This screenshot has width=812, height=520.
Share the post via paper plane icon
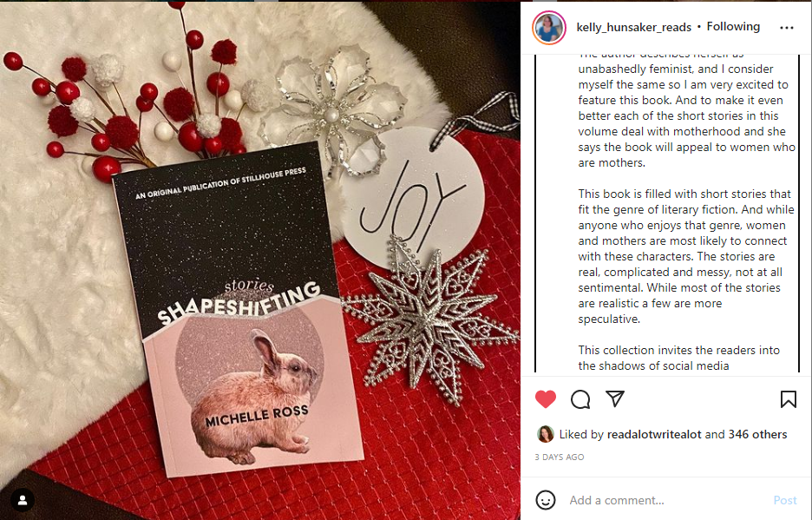pyautogui.click(x=615, y=398)
